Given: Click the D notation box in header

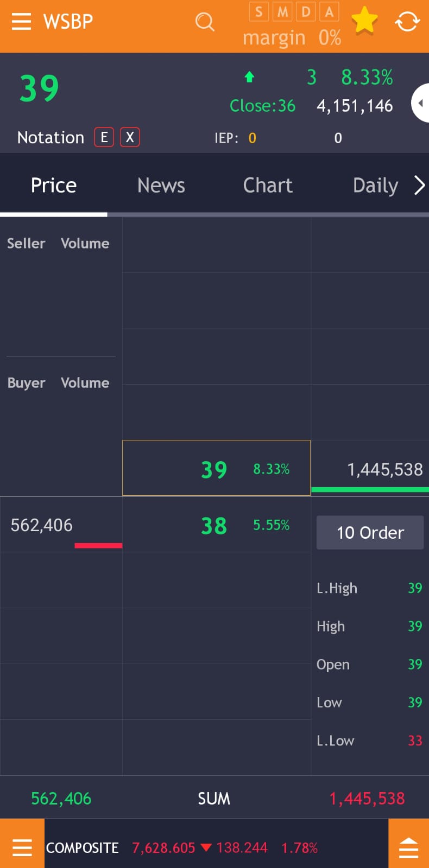Looking at the screenshot, I should (306, 11).
